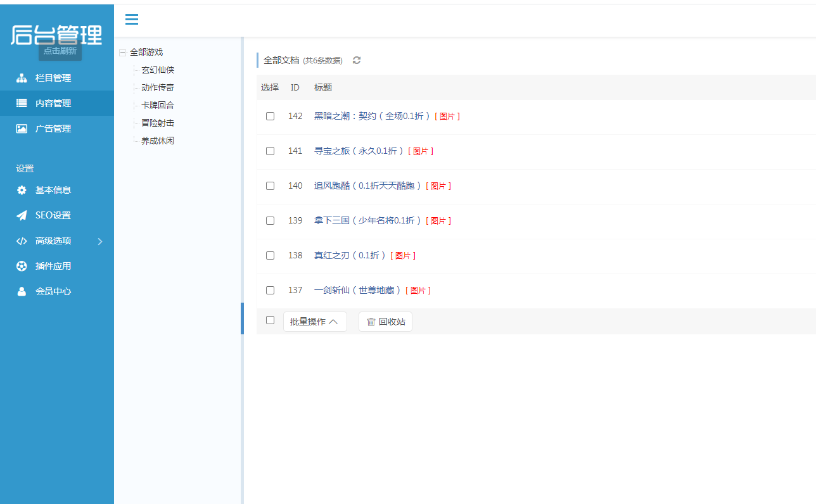Click [图片] tag on row 139
The image size is (816, 504).
(x=438, y=221)
